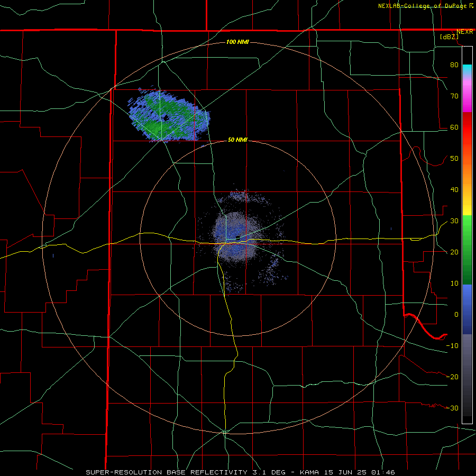Click the 20 value on the dBZ scale

click(454, 252)
